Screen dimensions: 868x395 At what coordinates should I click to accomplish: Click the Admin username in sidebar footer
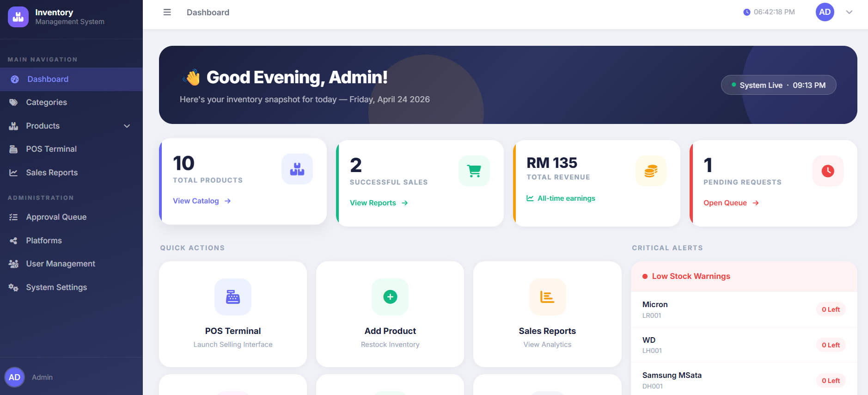click(x=42, y=377)
